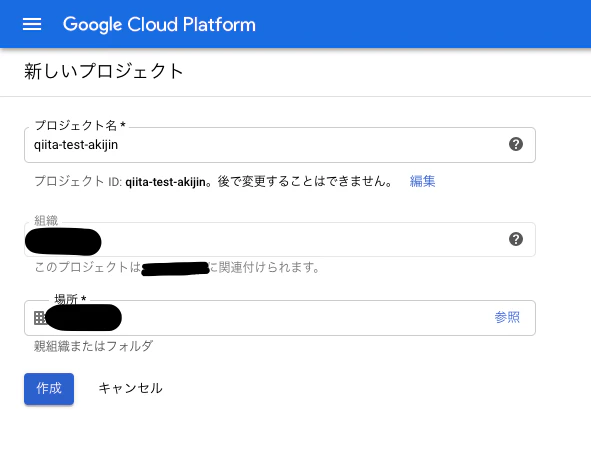Viewport: 591px width, 462px height.
Task: Click the 新しいプロジェクト page heading
Action: (104, 71)
